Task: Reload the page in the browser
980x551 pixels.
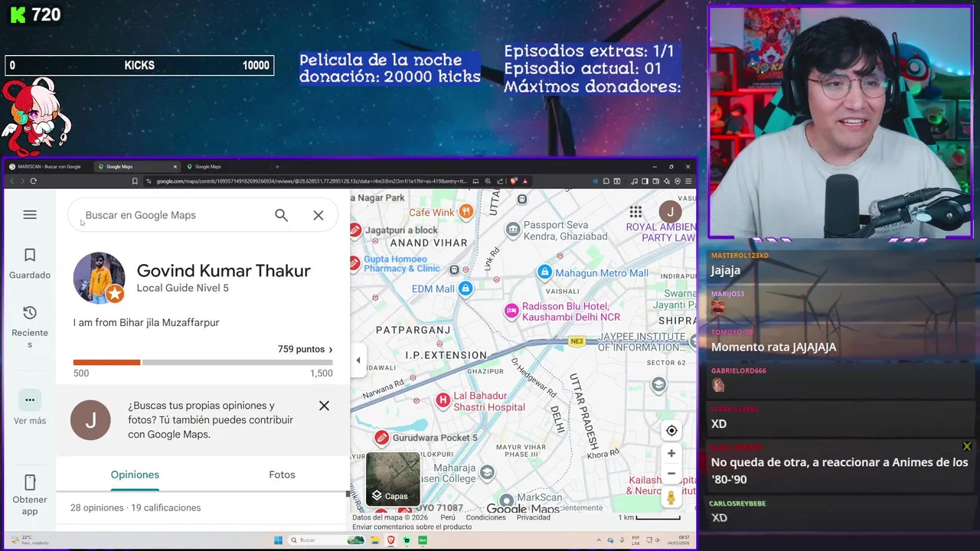Action: 33,181
